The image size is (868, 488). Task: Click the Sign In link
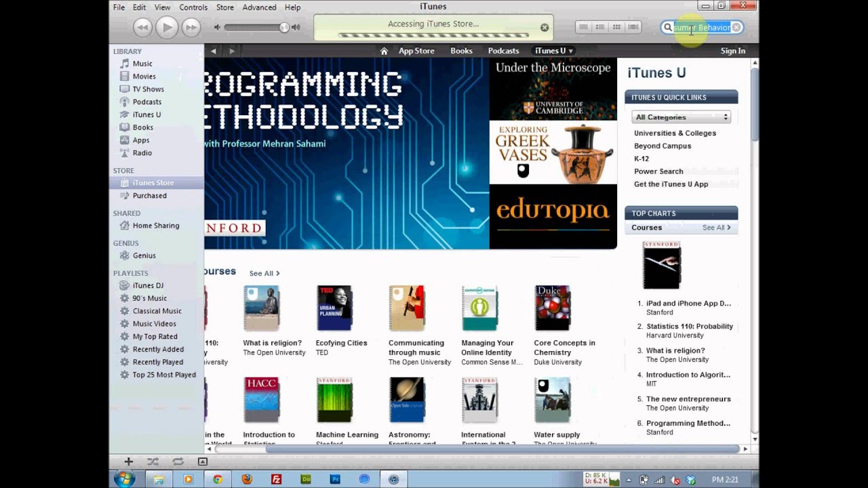(732, 51)
